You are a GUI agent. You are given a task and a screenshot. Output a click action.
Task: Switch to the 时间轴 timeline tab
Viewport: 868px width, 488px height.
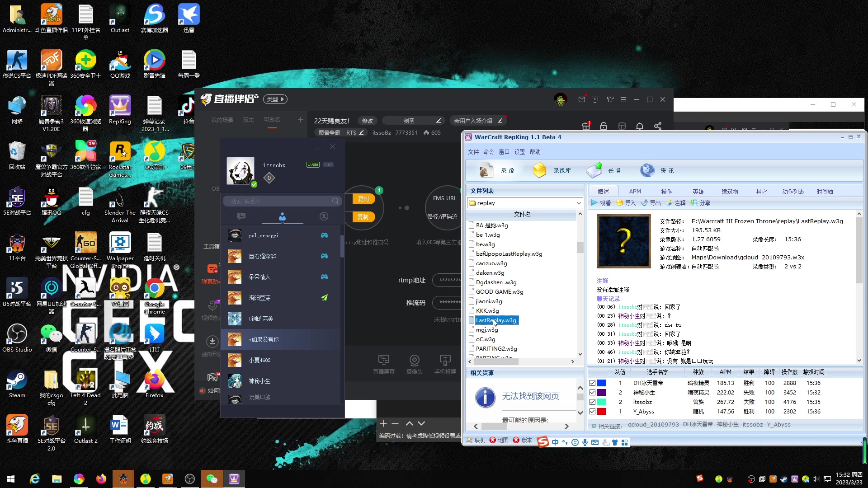pos(825,192)
